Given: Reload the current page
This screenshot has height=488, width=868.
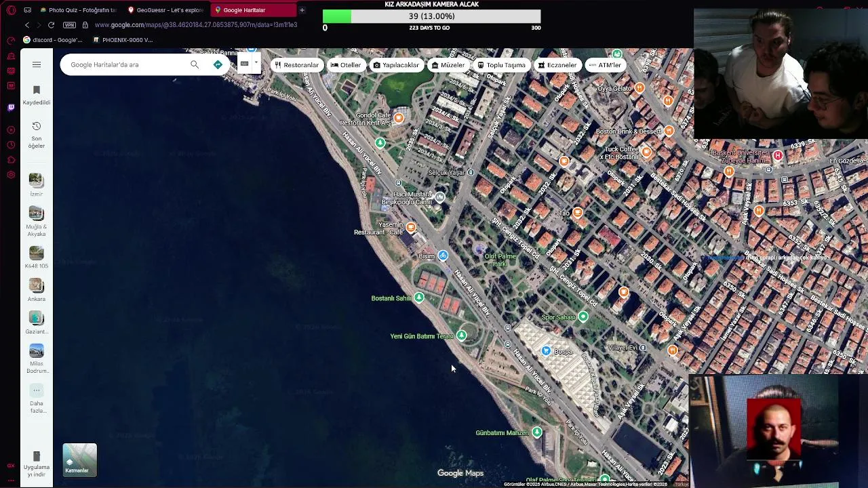Looking at the screenshot, I should coord(51,25).
